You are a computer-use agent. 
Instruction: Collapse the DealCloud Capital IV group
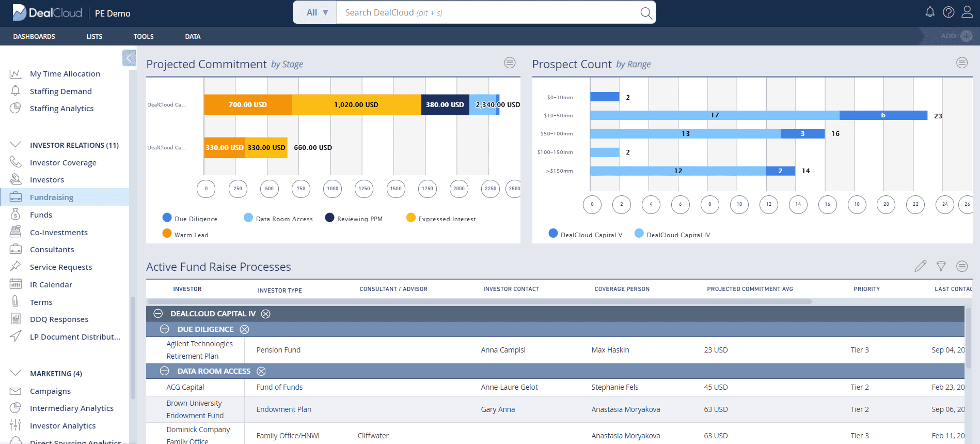click(159, 314)
